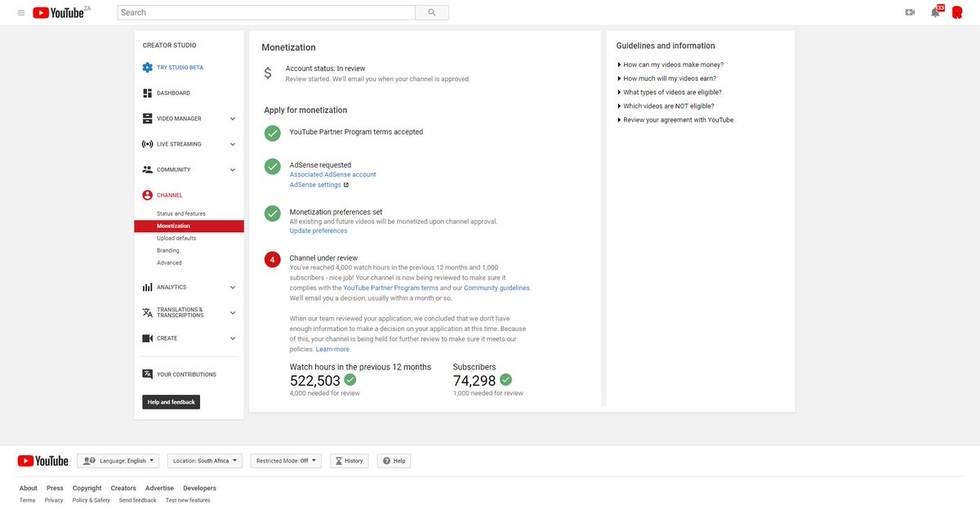Viewport: 980px width, 519px height.
Task: Click the Live Streaming broadcast icon
Action: point(147,144)
